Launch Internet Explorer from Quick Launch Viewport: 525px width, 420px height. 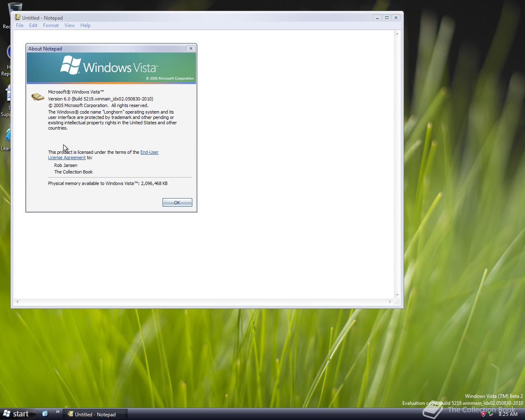click(45, 414)
